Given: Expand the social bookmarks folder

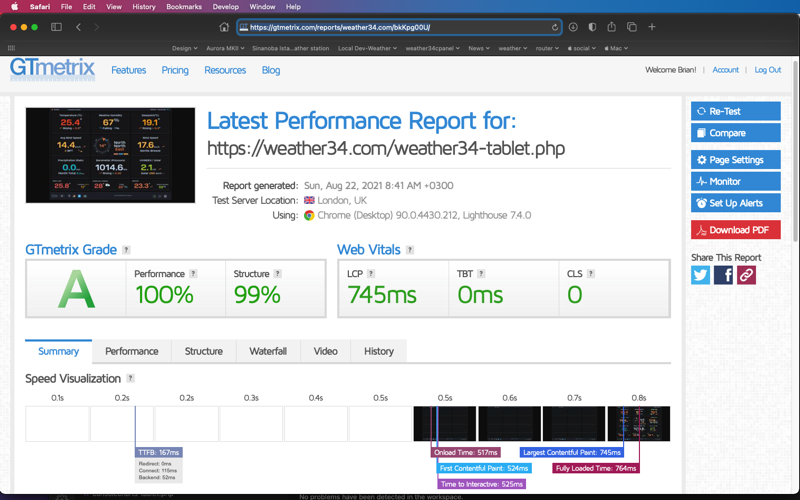Looking at the screenshot, I should pyautogui.click(x=582, y=48).
